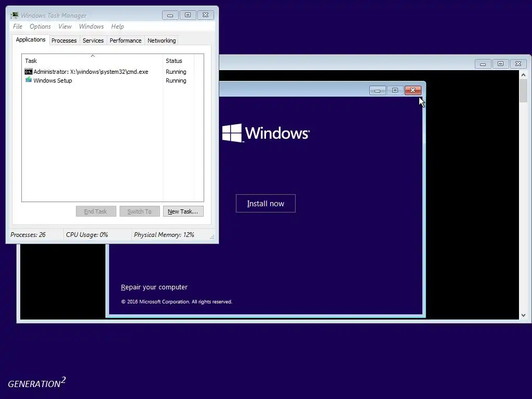Click the command prompt scrollbar thumb
The width and height of the screenshot is (532, 399).
(x=523, y=90)
